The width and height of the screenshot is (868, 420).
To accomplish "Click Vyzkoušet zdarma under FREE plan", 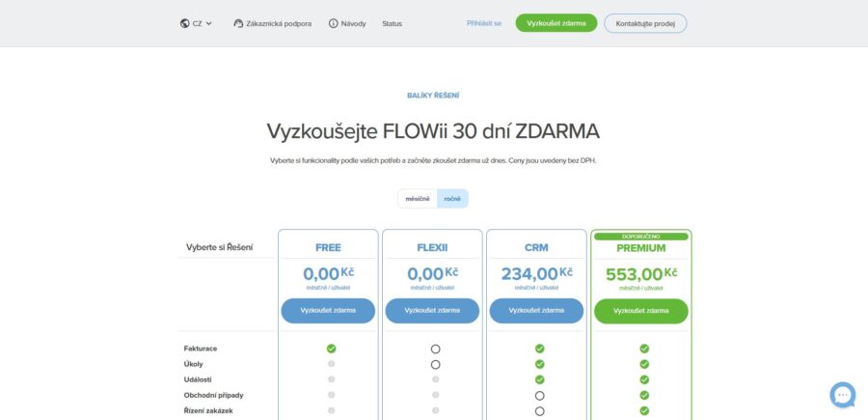I will point(328,311).
